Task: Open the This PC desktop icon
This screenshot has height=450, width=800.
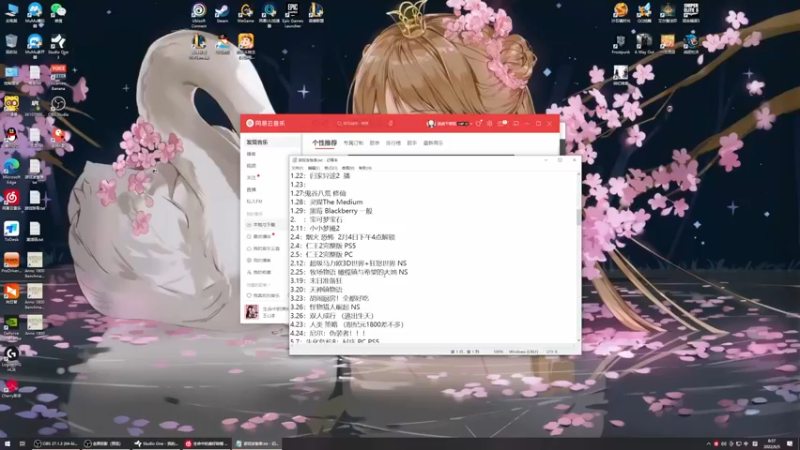Action: [11, 13]
